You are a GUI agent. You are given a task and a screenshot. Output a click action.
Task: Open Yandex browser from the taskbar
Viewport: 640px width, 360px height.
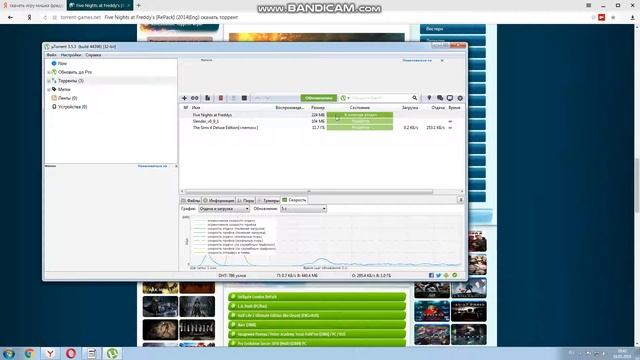coord(50,353)
